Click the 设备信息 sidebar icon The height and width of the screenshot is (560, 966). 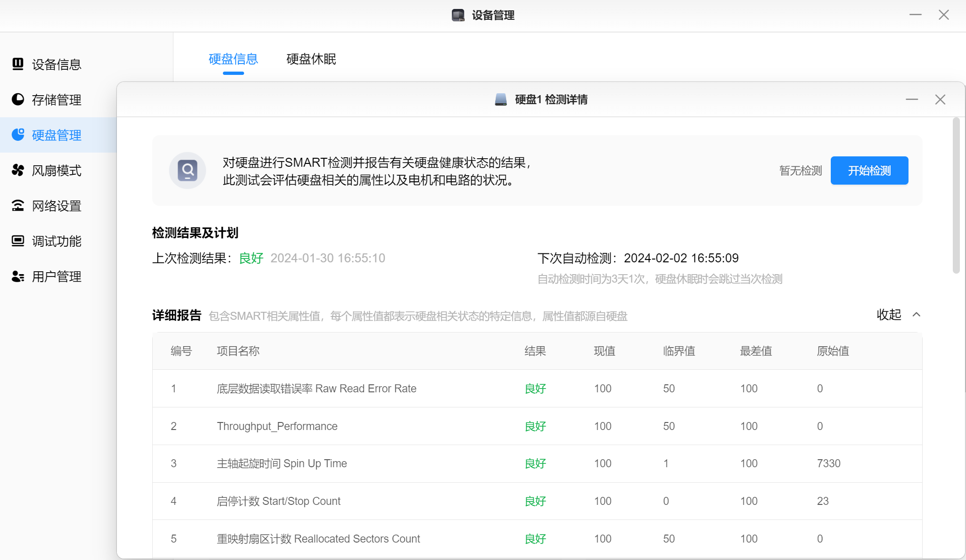tap(18, 64)
